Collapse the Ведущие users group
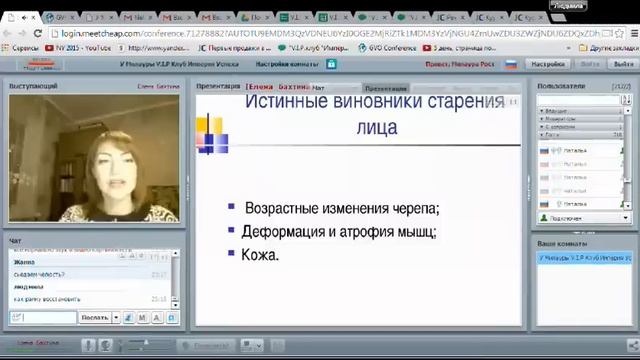Image resolution: width=640 pixels, height=360 pixels. pos(581,111)
